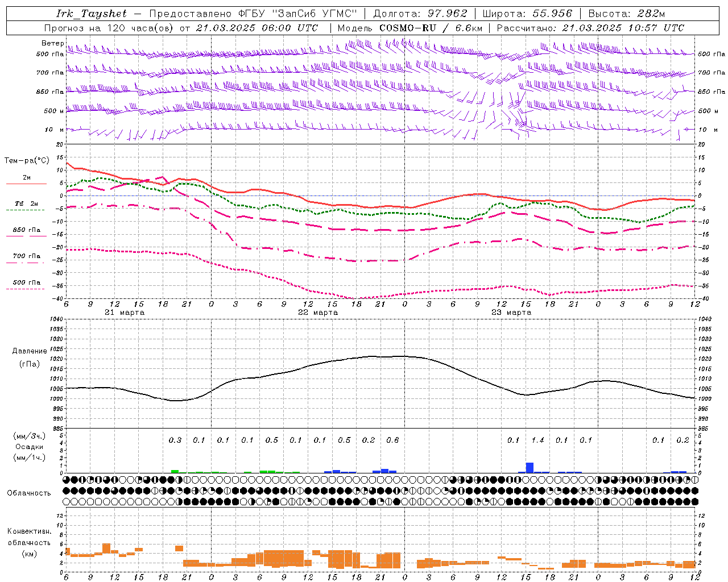Image resolution: width=728 pixels, height=582 pixels.
Task: Click the (мм/1ч.) precipitation unit label
Action: coord(28,458)
